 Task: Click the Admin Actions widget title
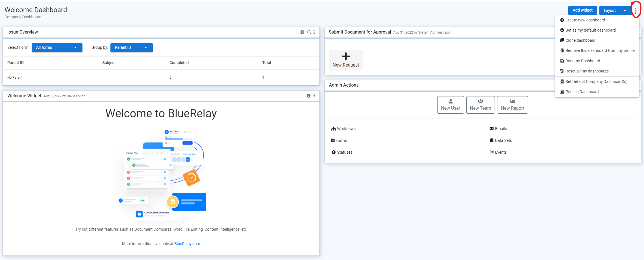point(344,85)
